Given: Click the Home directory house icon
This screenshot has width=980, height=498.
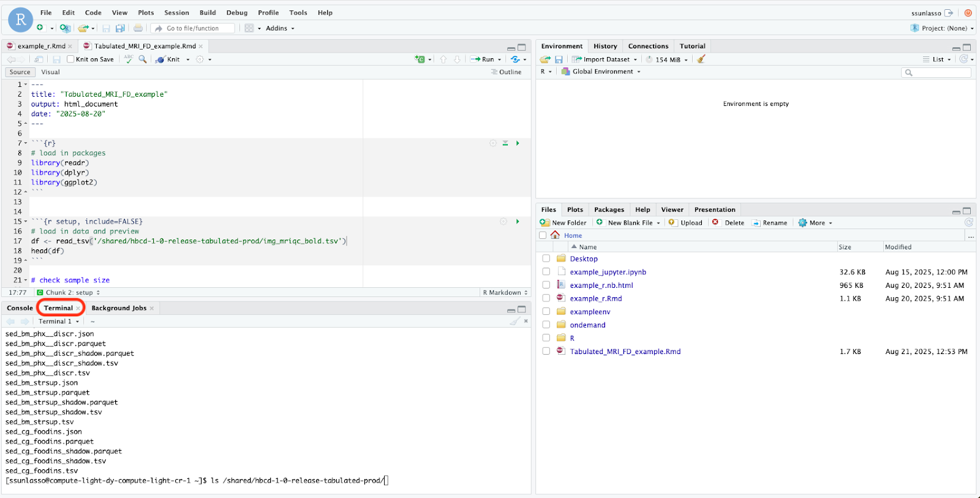Looking at the screenshot, I should click(555, 235).
